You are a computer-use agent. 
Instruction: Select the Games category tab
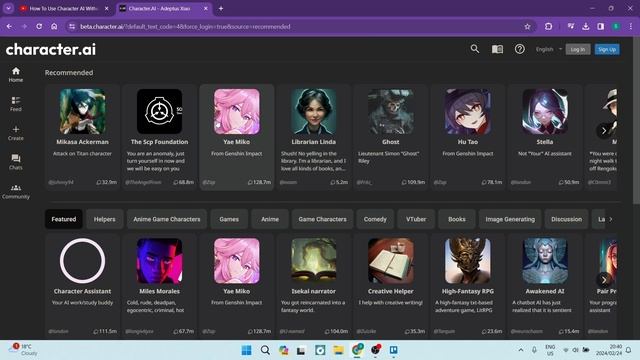click(x=229, y=219)
